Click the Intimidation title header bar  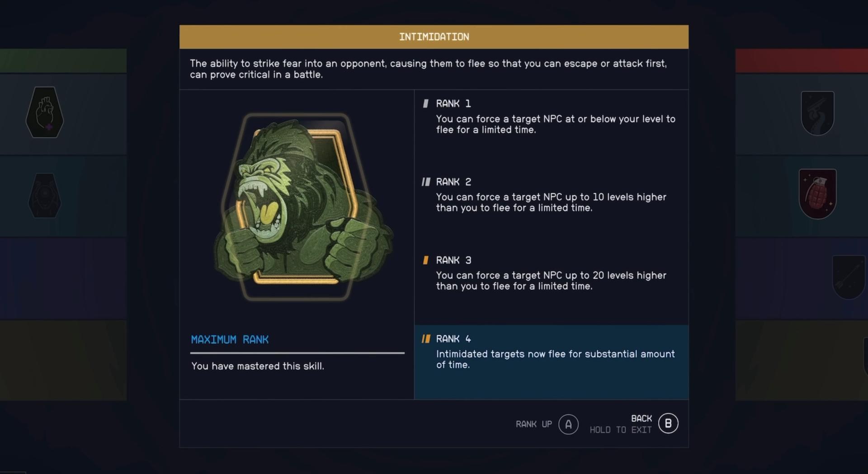(434, 37)
